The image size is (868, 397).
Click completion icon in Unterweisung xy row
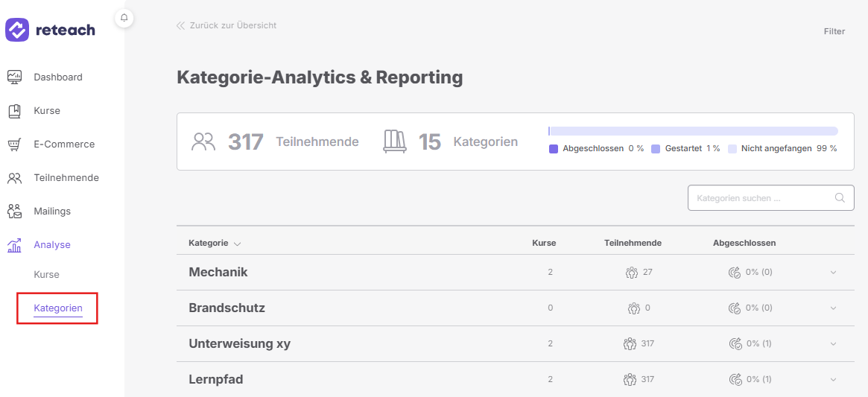click(735, 344)
